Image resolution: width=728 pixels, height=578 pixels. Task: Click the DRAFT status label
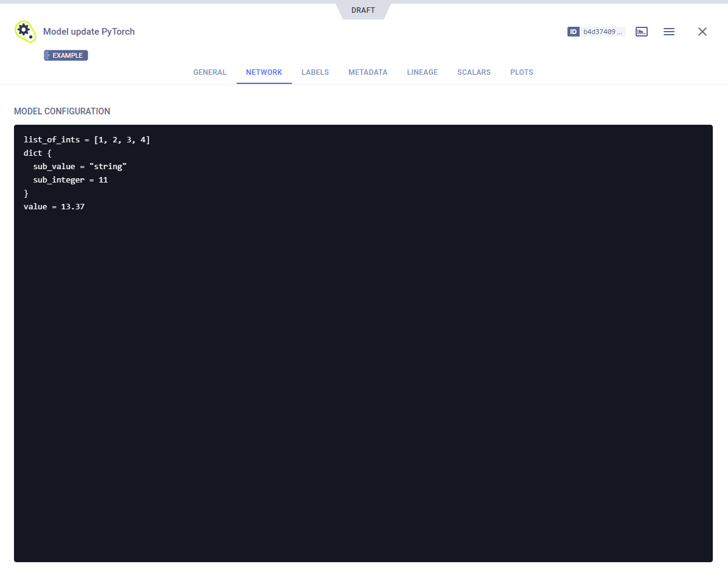[363, 10]
